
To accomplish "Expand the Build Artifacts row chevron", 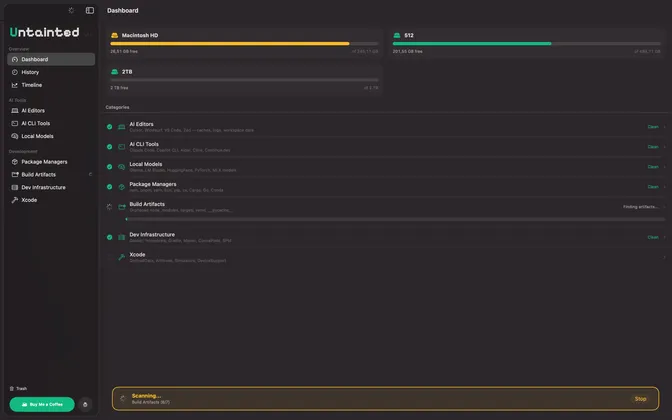I will pos(664,207).
